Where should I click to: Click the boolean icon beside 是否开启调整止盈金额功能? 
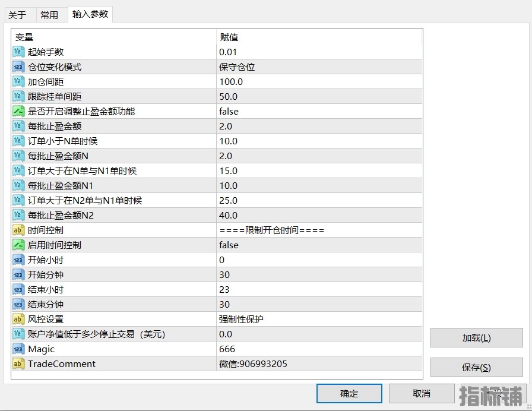(18, 111)
